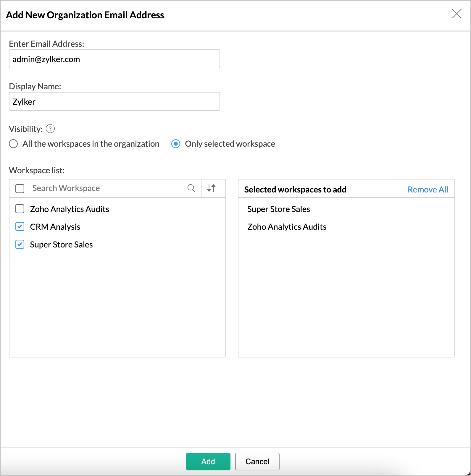Click the green Add button
The image size is (471, 476).
(208, 462)
